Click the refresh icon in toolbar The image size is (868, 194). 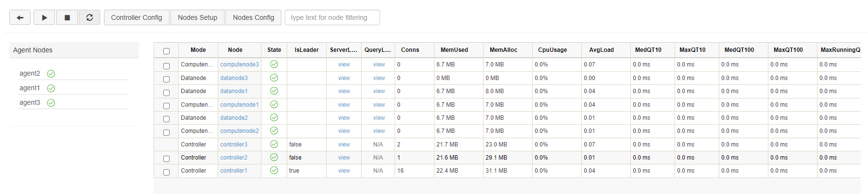click(89, 17)
